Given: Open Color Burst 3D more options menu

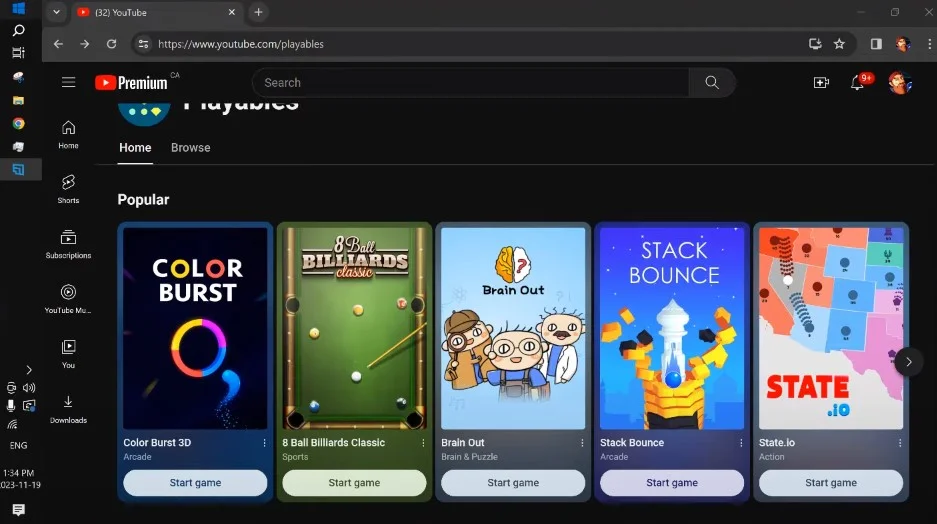Looking at the screenshot, I should click(x=265, y=443).
